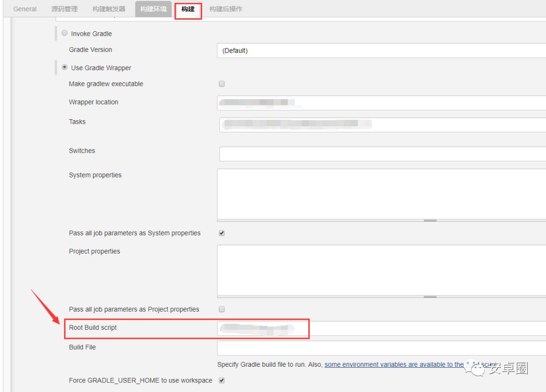Image resolution: width=546 pixels, height=392 pixels.
Task: Open the 构建后操作 tab
Action: 225,9
